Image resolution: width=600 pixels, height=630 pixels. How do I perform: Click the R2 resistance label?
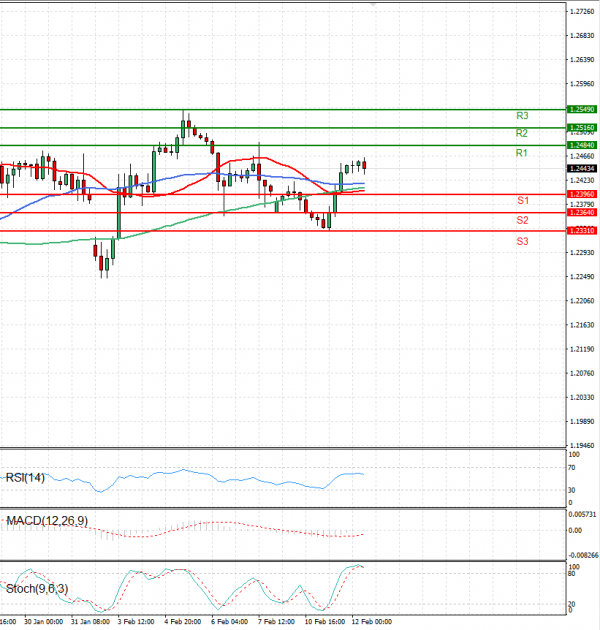pyautogui.click(x=522, y=133)
